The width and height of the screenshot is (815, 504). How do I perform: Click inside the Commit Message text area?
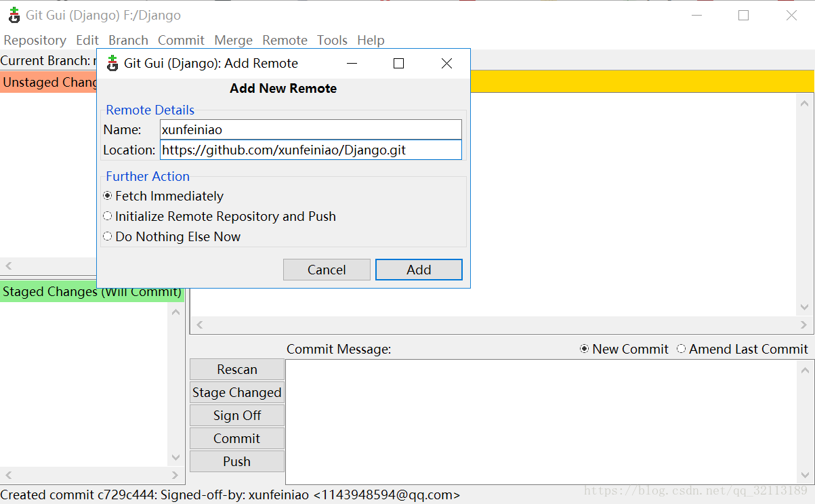point(542,421)
